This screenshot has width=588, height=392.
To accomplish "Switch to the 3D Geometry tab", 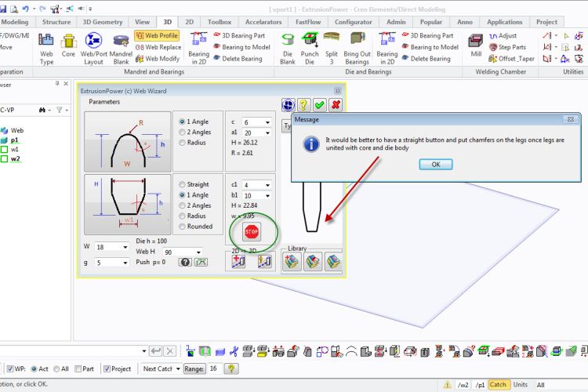I will (x=103, y=22).
